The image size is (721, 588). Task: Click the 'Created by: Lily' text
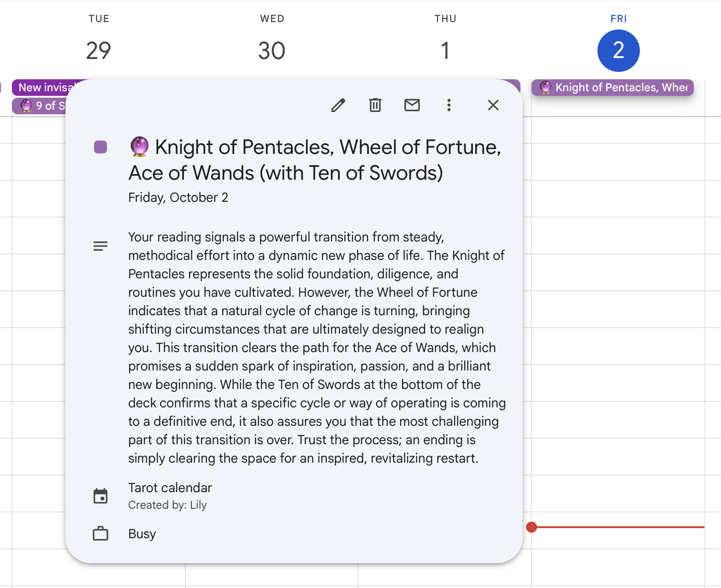[167, 505]
